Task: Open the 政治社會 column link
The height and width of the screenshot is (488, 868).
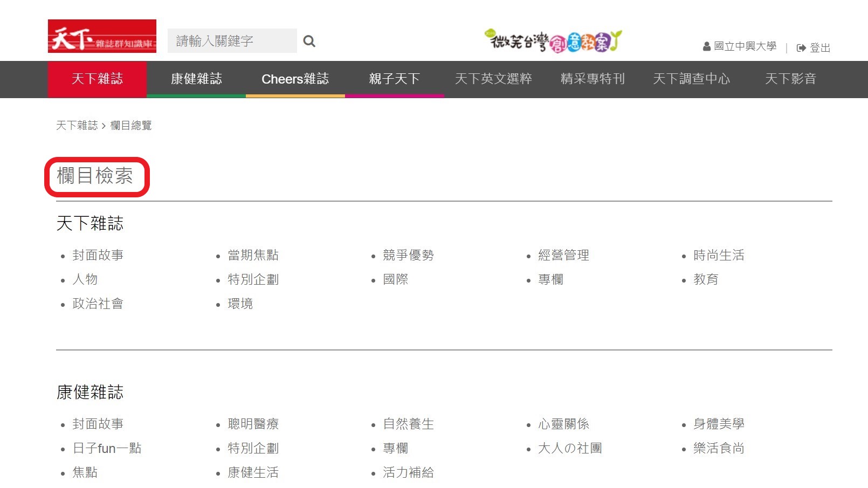Action: (98, 304)
